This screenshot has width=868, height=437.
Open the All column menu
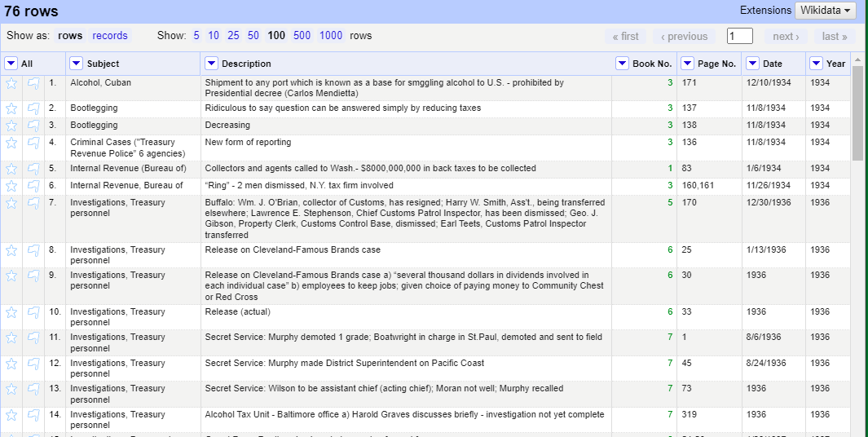coord(11,64)
